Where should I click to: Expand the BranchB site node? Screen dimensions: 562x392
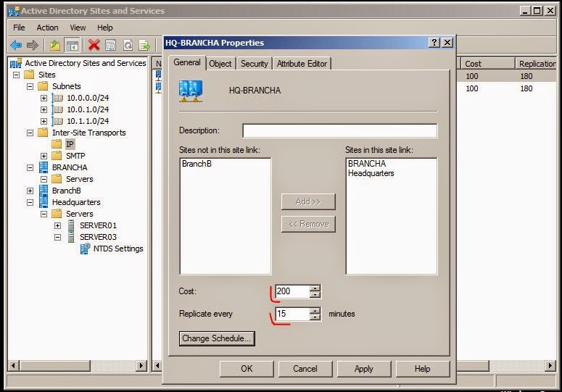(x=30, y=191)
